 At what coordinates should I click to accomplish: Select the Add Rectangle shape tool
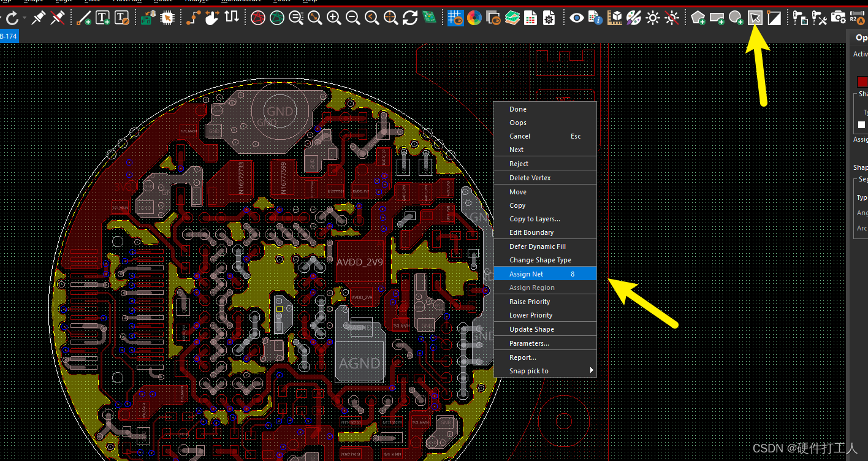[717, 18]
